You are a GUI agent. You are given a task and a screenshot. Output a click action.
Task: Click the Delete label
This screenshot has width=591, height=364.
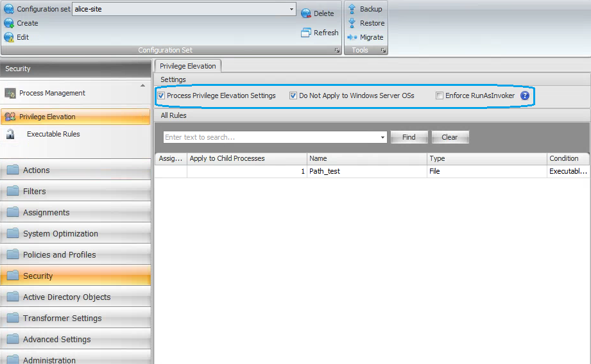click(x=324, y=13)
